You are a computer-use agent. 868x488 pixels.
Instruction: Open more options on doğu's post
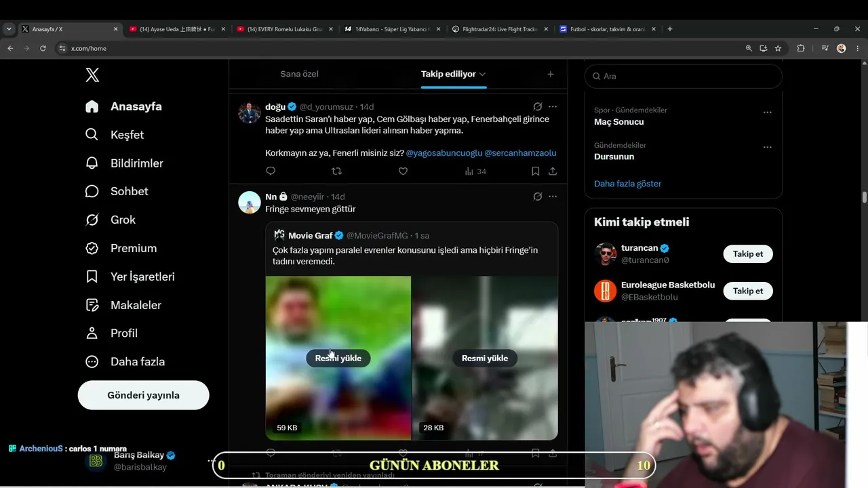[553, 106]
